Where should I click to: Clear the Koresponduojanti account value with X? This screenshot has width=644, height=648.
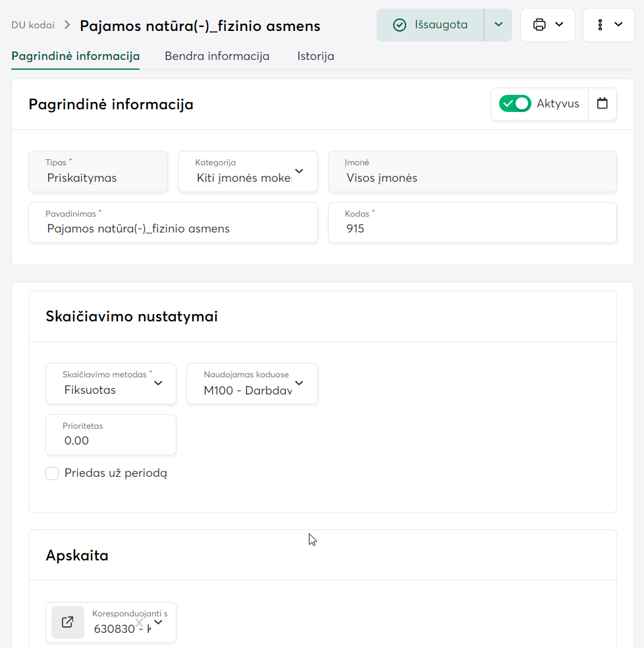pos(140,622)
